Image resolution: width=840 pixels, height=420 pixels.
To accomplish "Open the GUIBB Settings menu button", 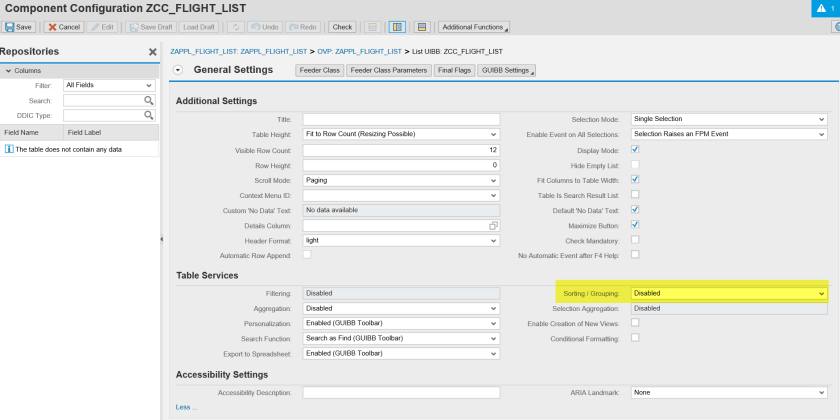I will tap(507, 70).
